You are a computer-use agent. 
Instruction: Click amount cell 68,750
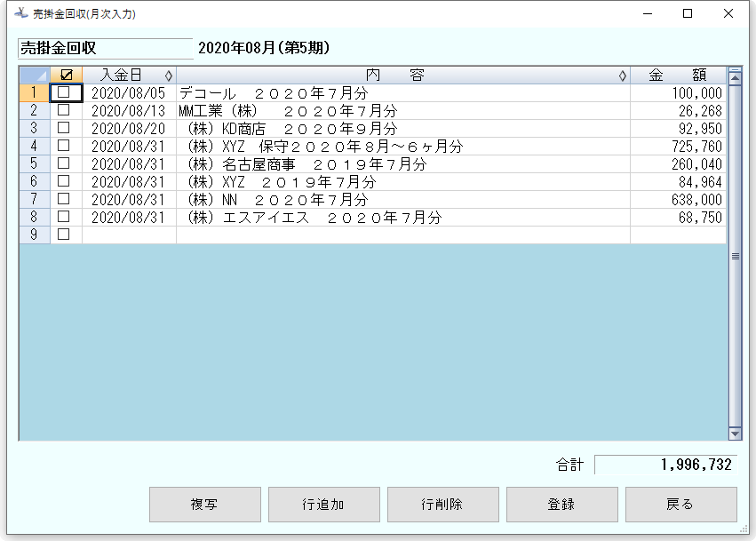point(678,217)
